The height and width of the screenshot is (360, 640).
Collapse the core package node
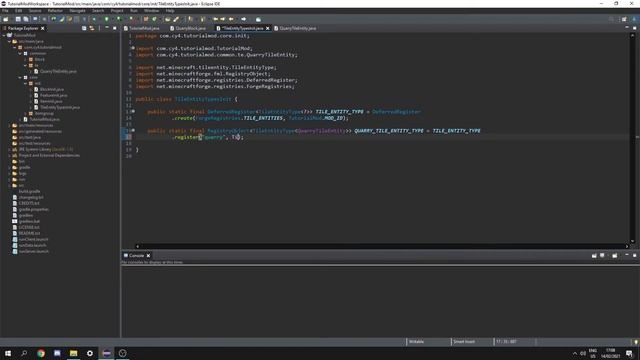(20, 77)
